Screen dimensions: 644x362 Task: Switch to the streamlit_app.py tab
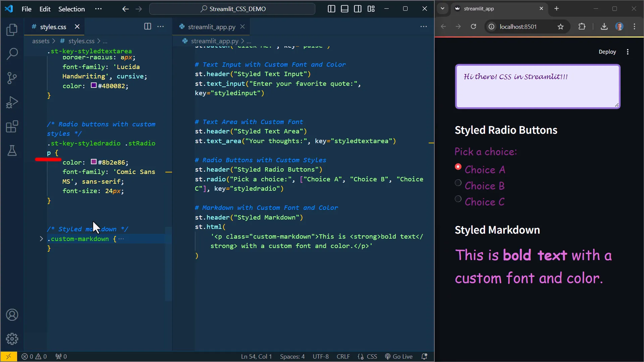point(211,26)
